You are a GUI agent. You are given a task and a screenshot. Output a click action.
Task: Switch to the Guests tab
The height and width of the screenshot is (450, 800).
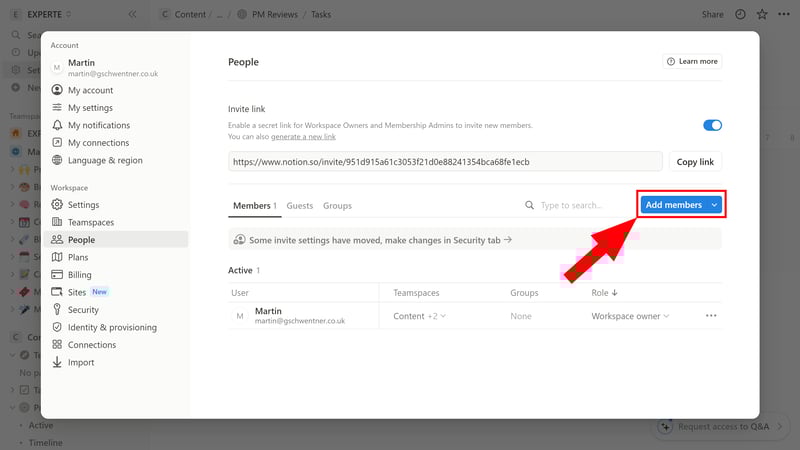pyautogui.click(x=299, y=206)
